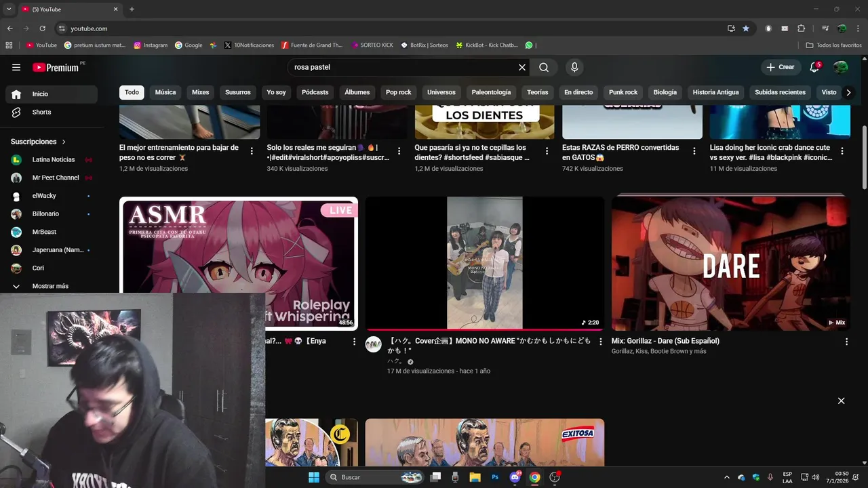
Task: Expand Mostrar más in subscriptions list
Action: click(x=52, y=286)
